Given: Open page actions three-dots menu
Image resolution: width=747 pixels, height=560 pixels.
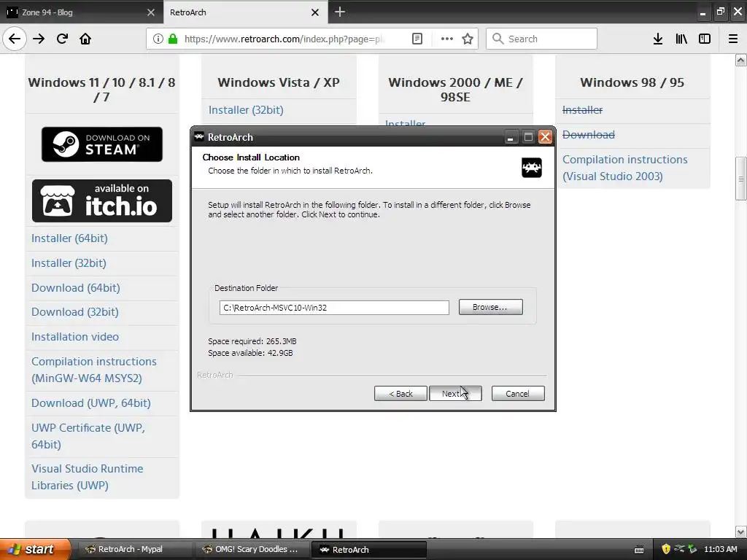Looking at the screenshot, I should [x=447, y=39].
